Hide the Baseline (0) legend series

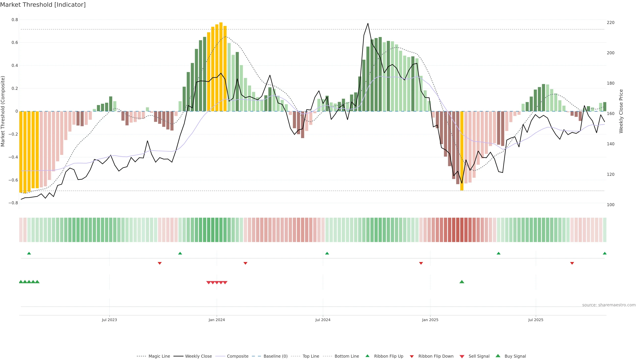[276, 356]
